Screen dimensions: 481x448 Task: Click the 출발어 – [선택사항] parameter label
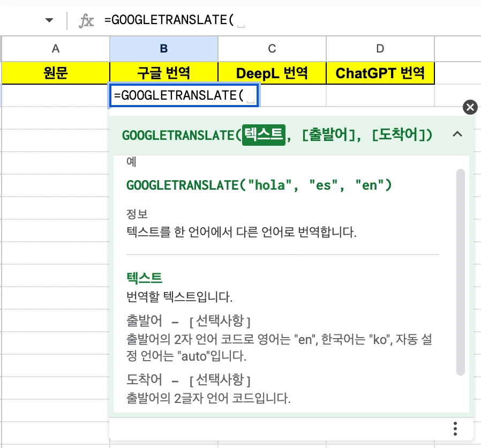189,322
